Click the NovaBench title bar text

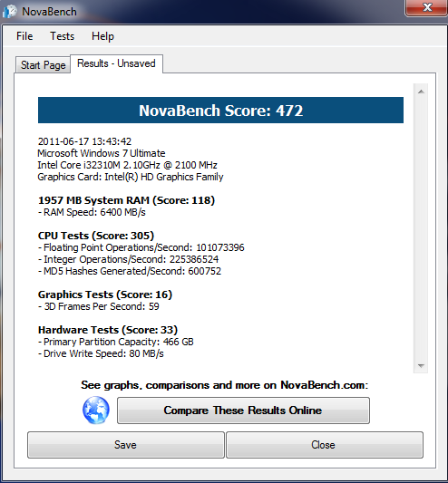[x=49, y=12]
